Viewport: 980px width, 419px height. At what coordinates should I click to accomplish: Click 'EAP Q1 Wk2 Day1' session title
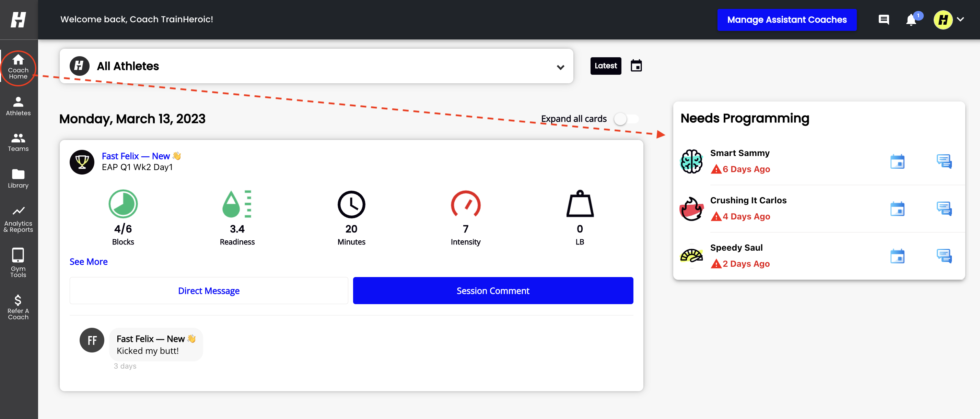point(137,167)
